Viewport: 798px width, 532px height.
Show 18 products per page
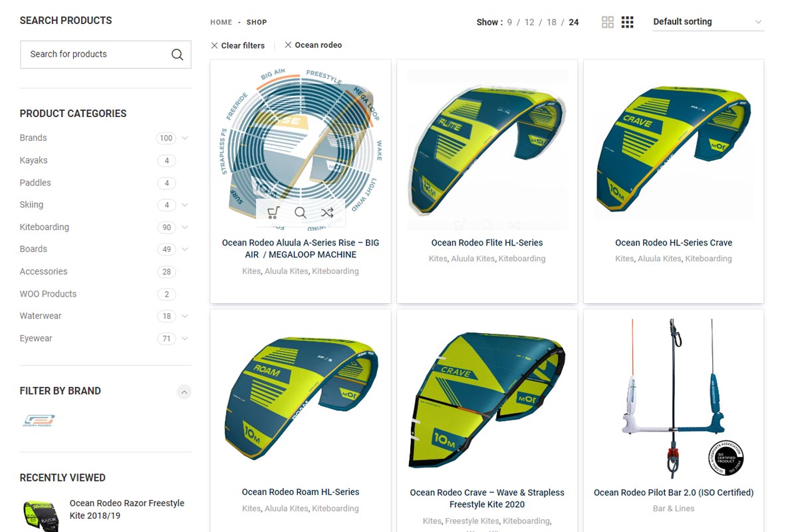coord(551,22)
